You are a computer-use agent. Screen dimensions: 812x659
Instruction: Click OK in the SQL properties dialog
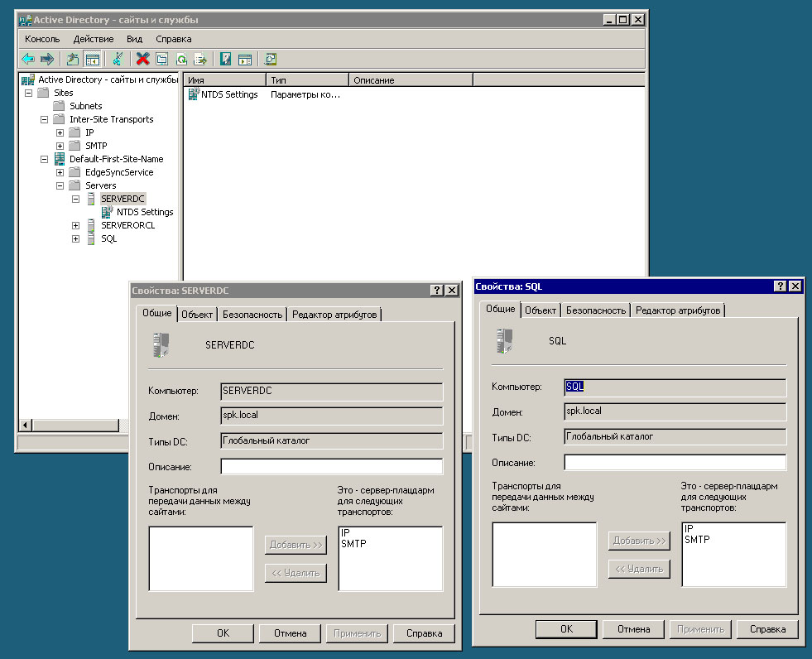(x=566, y=629)
